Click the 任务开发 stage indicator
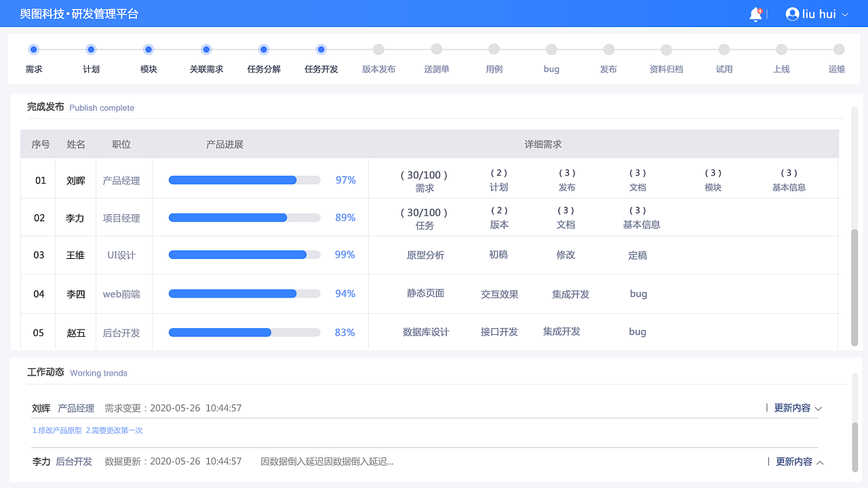This screenshot has height=488, width=868. 321,49
